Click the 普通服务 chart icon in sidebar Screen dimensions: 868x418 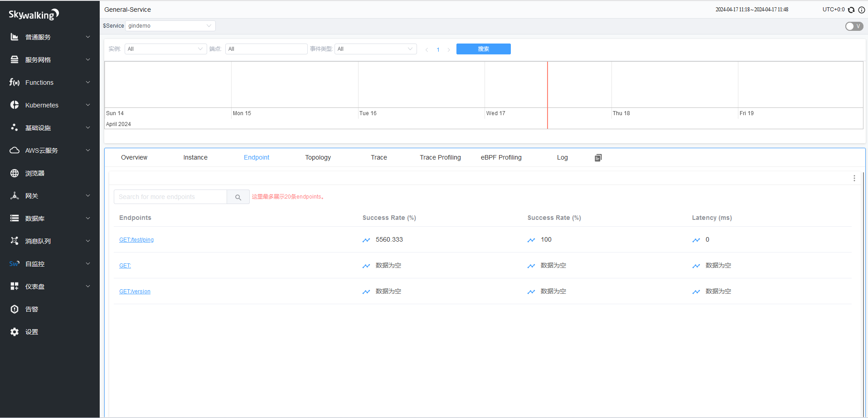[15, 37]
